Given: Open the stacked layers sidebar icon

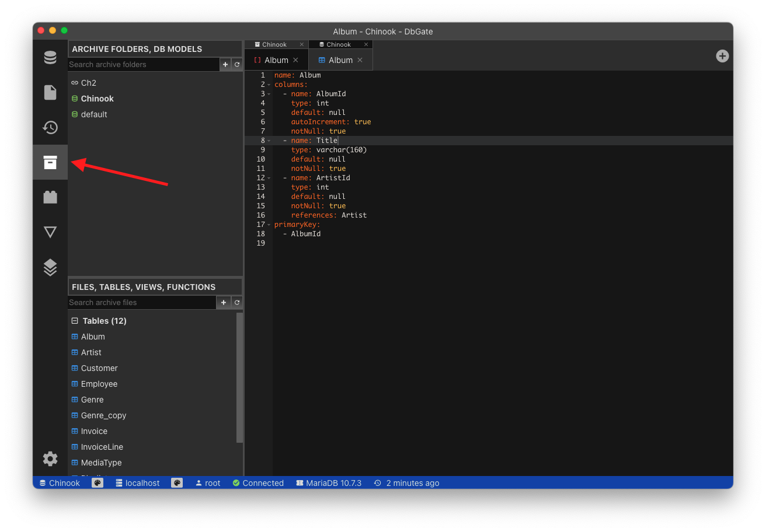Looking at the screenshot, I should 50,267.
